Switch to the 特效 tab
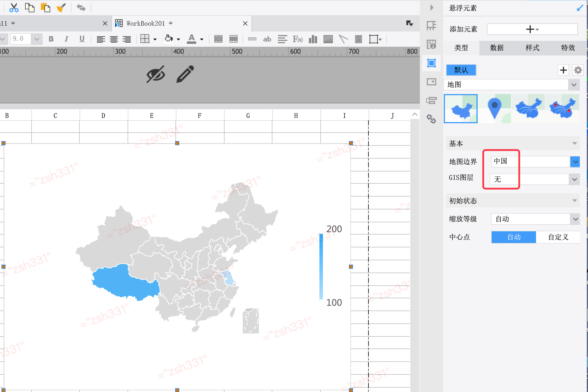This screenshot has width=588, height=392. (568, 48)
